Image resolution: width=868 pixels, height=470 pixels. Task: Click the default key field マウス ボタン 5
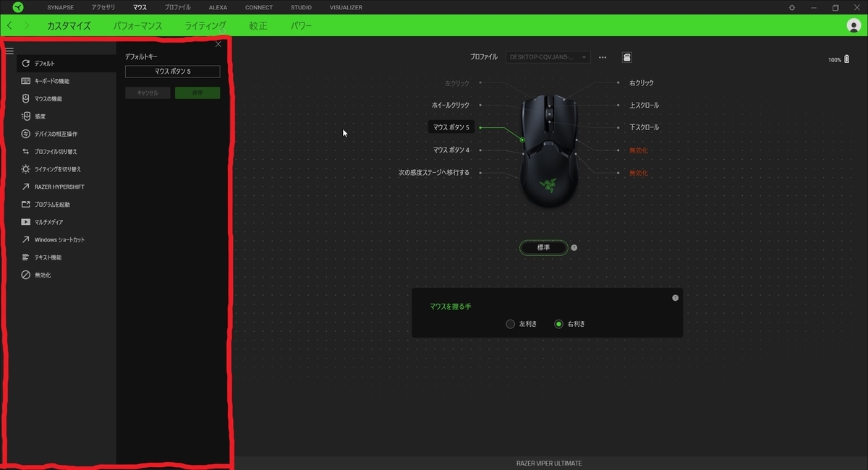click(172, 72)
